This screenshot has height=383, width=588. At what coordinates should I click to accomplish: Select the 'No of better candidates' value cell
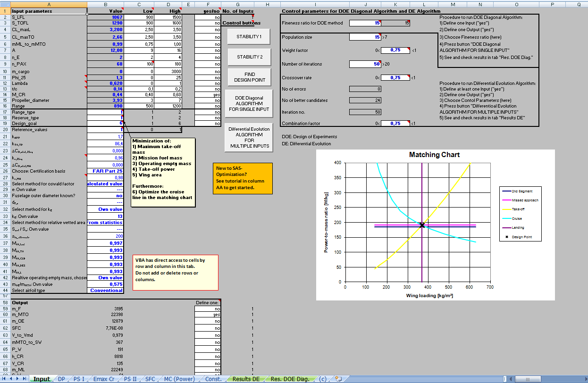point(365,100)
